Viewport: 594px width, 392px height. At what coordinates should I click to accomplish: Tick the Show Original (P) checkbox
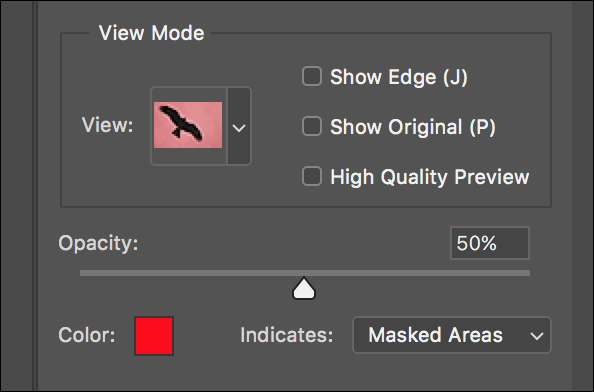point(312,126)
